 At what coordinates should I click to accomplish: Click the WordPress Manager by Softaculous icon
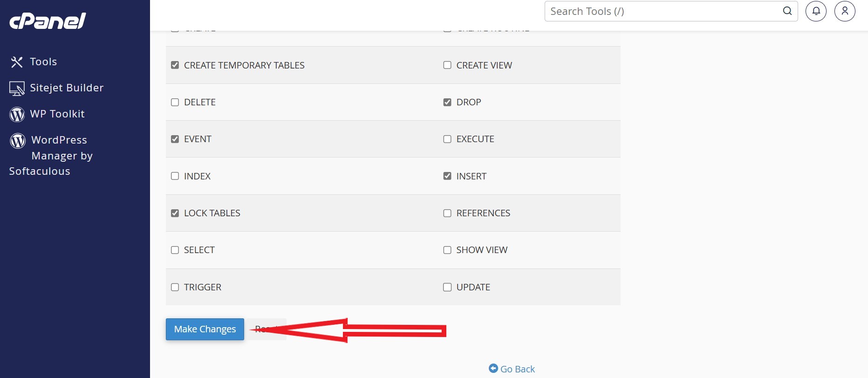click(x=18, y=140)
